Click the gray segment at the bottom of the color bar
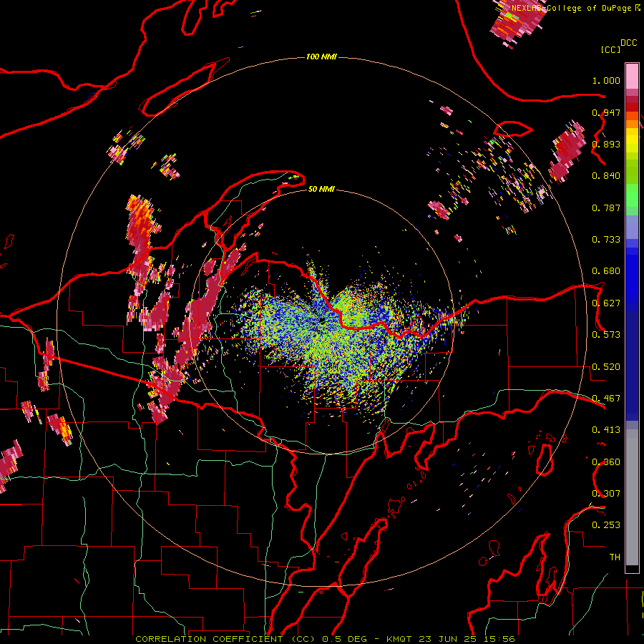Viewport: 644px width, 644px height. pos(632,497)
